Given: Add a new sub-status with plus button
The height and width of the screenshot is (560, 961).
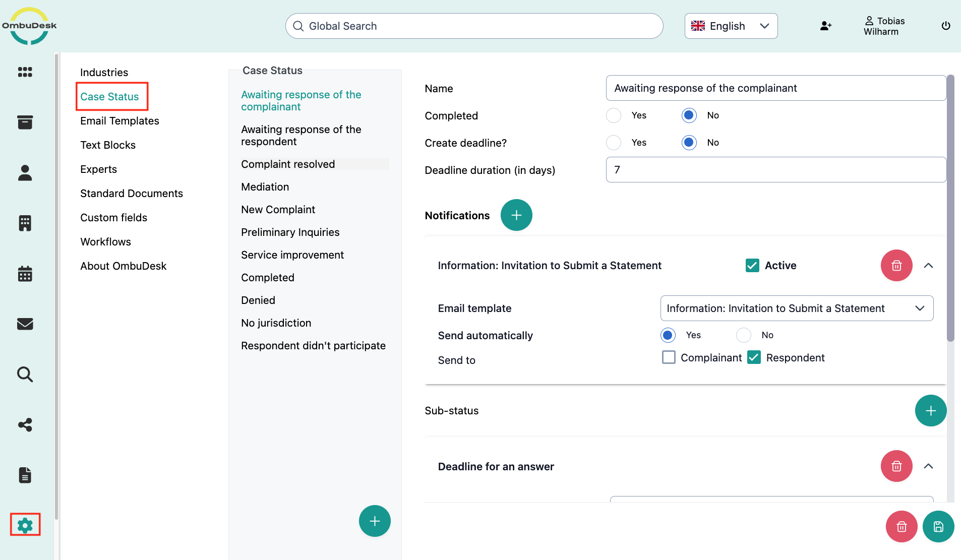Looking at the screenshot, I should [931, 411].
